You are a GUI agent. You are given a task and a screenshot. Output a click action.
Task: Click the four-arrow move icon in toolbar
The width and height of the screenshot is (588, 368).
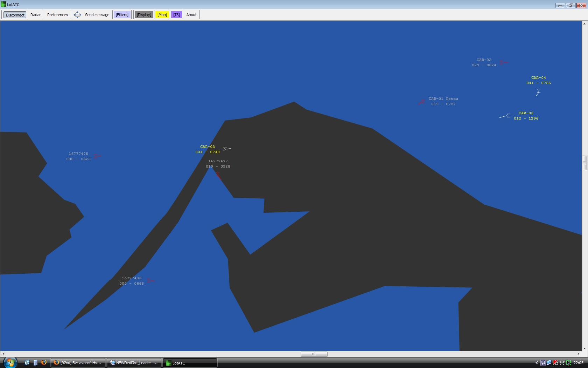tap(77, 15)
